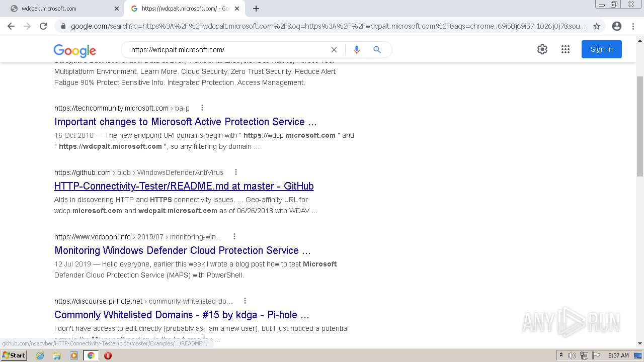644x362 pixels.
Task: Select the Google search results tab
Action: coord(184,9)
